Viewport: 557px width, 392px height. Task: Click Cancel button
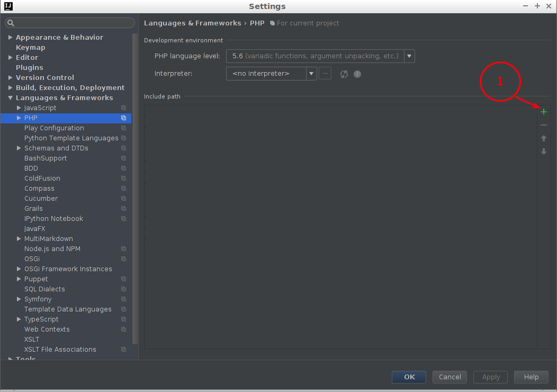(450, 377)
